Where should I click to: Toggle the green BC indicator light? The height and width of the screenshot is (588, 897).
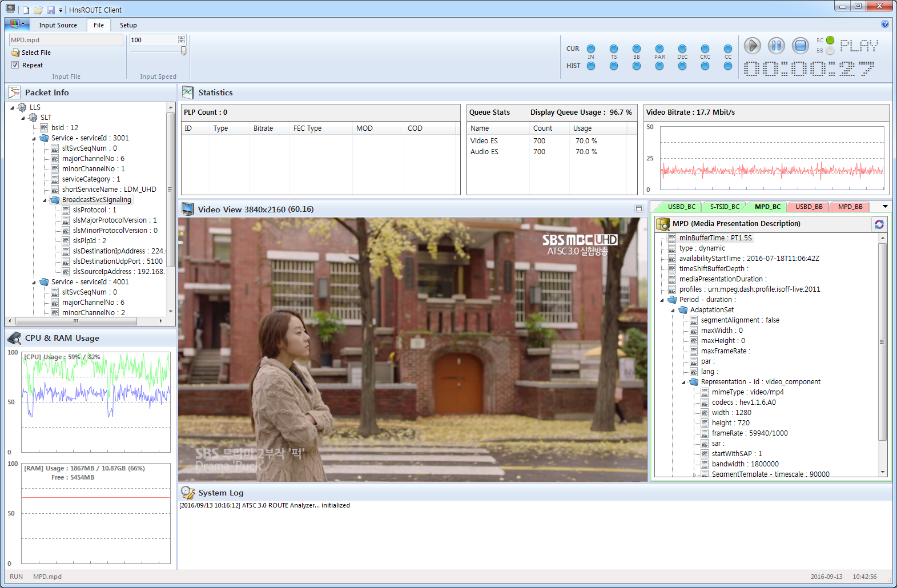point(830,41)
